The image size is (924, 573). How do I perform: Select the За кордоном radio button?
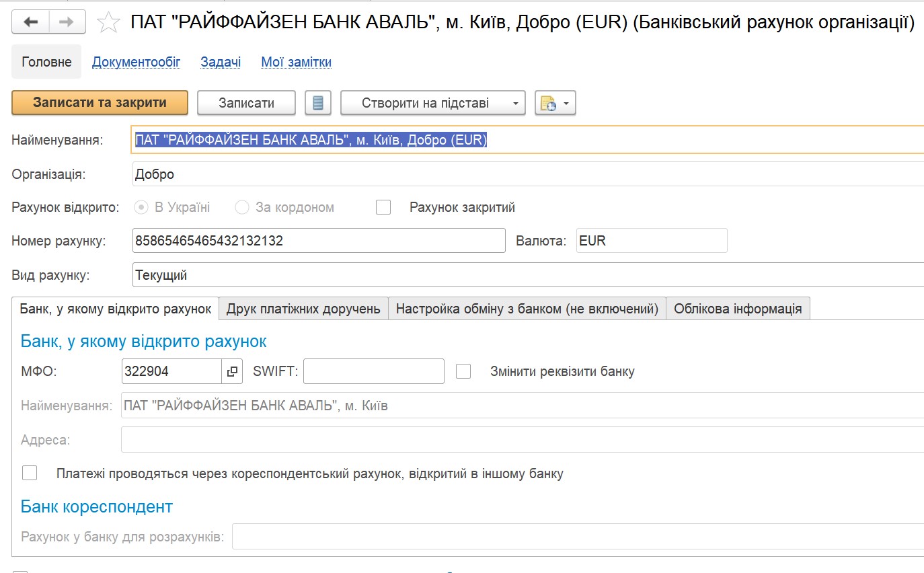coord(242,207)
